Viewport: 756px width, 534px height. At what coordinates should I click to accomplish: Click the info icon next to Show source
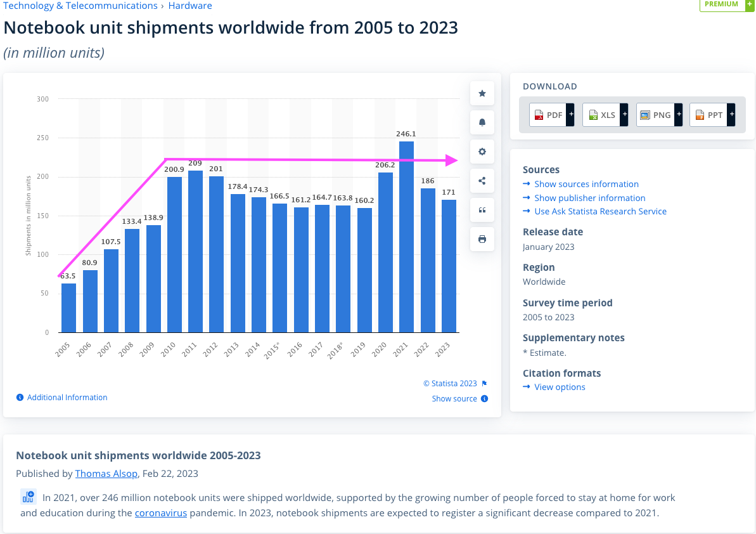point(485,398)
